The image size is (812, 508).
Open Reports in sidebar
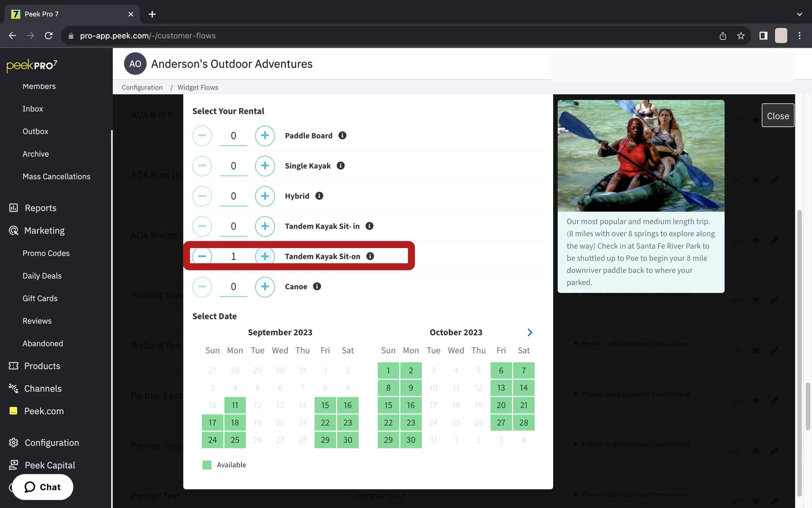tap(40, 208)
